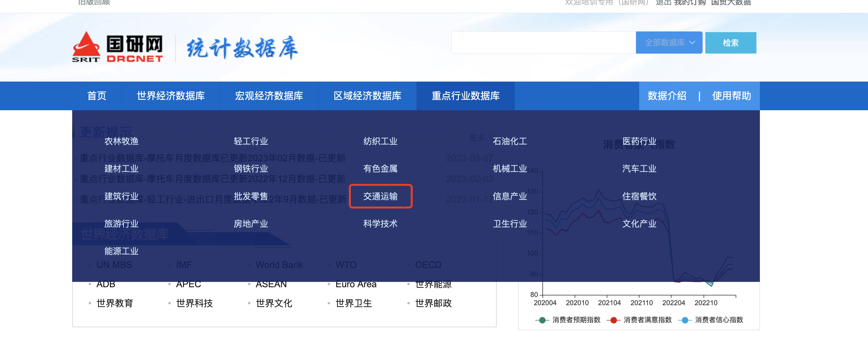Screen dimensions: 868x337
Task: Open the 世界文化 link
Action: point(274,303)
